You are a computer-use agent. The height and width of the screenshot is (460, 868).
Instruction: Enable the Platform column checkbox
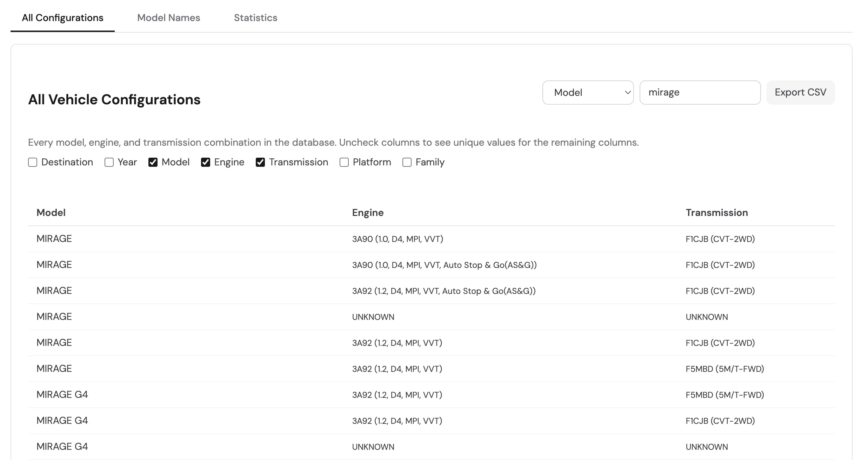click(343, 162)
